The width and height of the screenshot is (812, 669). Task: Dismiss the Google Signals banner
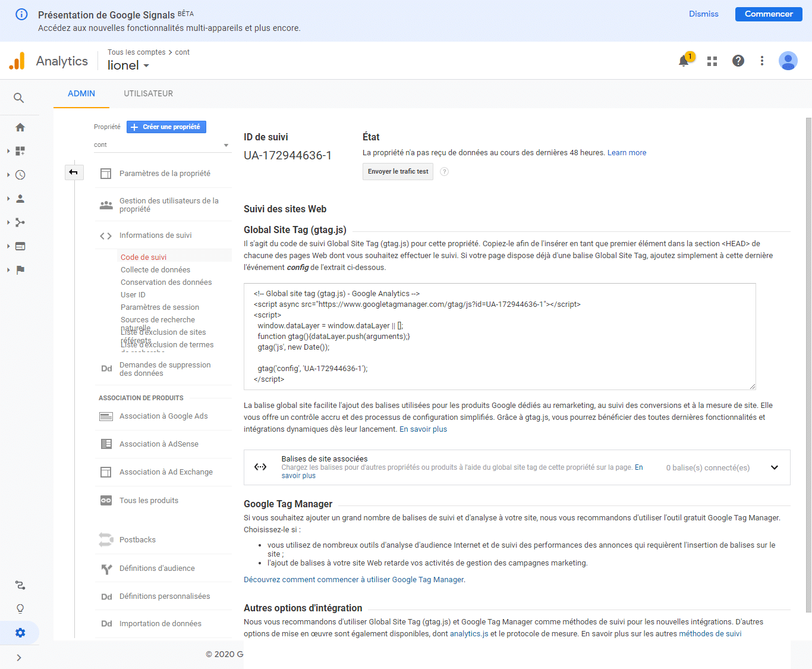click(704, 14)
